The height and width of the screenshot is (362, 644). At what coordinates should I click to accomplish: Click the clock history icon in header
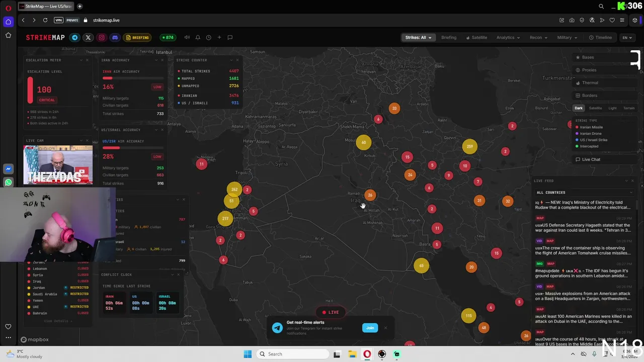click(208, 37)
